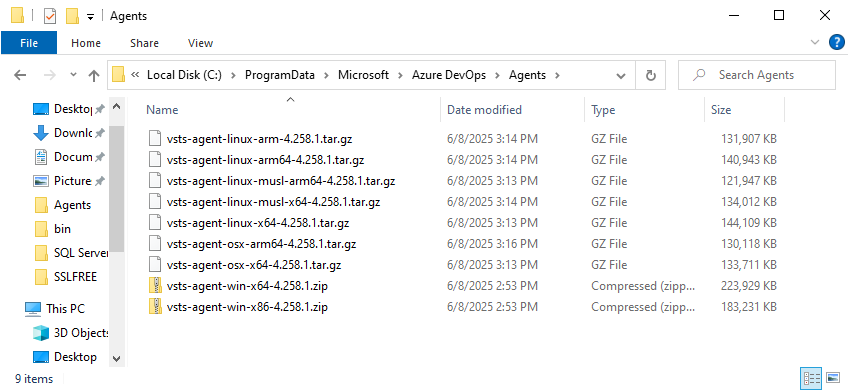Open the address bar history dropdown
This screenshot has width=849, height=391.
[x=621, y=76]
